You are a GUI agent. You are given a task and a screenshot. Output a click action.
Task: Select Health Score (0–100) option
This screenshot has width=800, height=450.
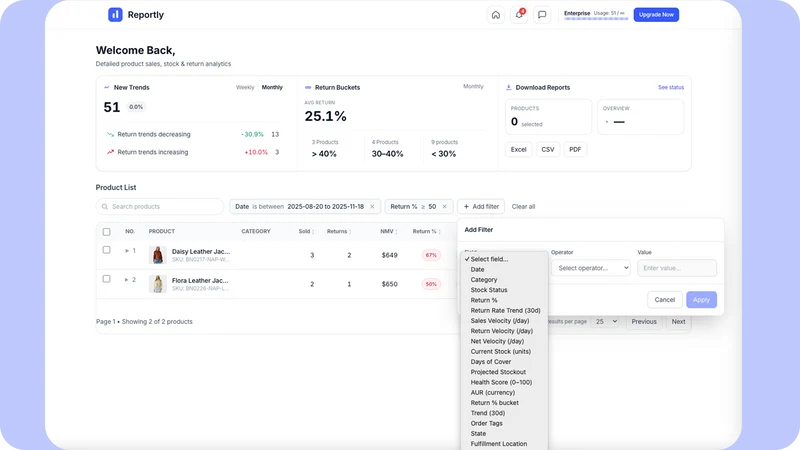[x=504, y=382]
